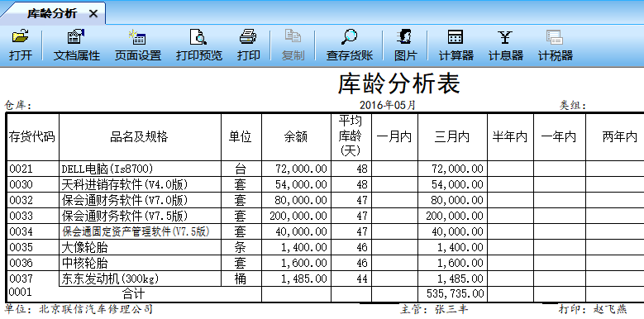Click the 一月内 column header
This screenshot has height=319, width=644.
pos(394,137)
